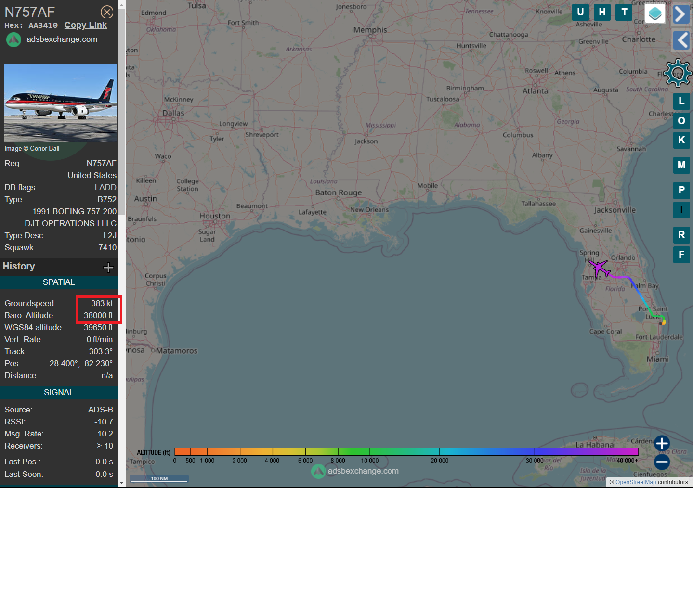Image resolution: width=693 pixels, height=616 pixels.
Task: Click the DJT OPERATIONS I LLC text
Action: (x=71, y=223)
